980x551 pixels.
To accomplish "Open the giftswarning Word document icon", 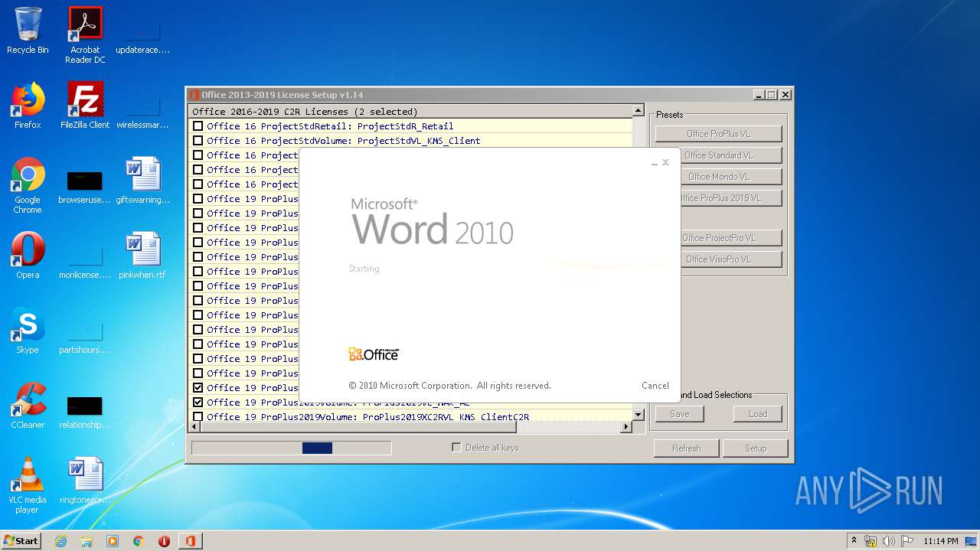I will pos(142,181).
